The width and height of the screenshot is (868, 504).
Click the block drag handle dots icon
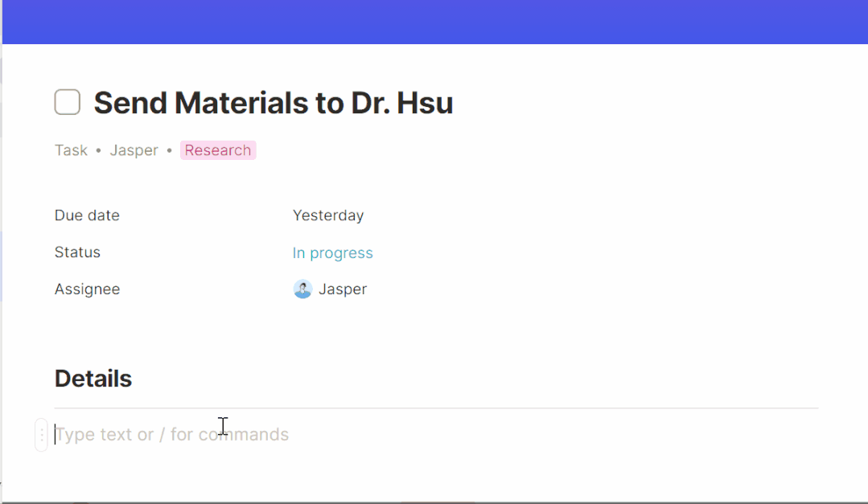(42, 435)
